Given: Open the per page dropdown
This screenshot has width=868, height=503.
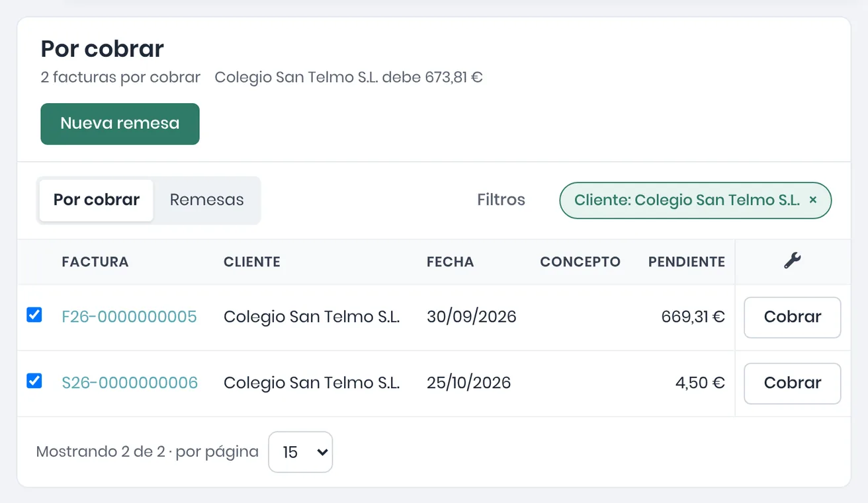Looking at the screenshot, I should 300,452.
